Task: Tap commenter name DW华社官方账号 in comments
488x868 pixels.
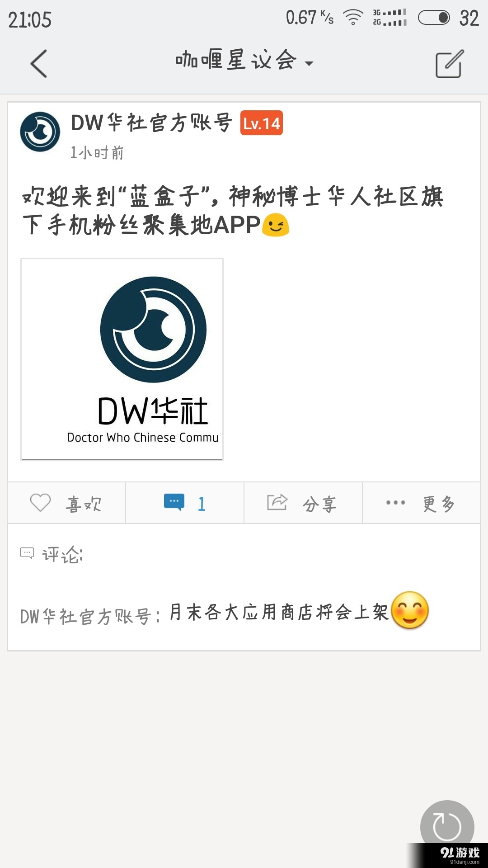Action: tap(85, 617)
